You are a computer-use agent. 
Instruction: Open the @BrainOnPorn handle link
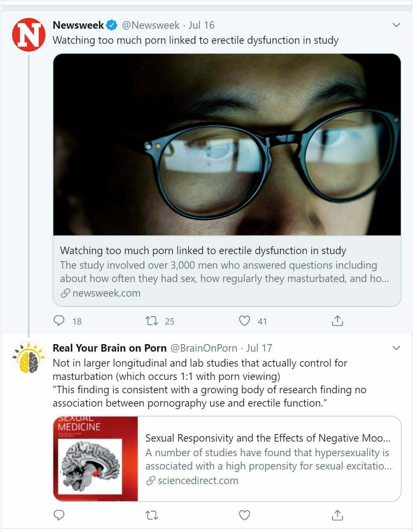(x=204, y=348)
